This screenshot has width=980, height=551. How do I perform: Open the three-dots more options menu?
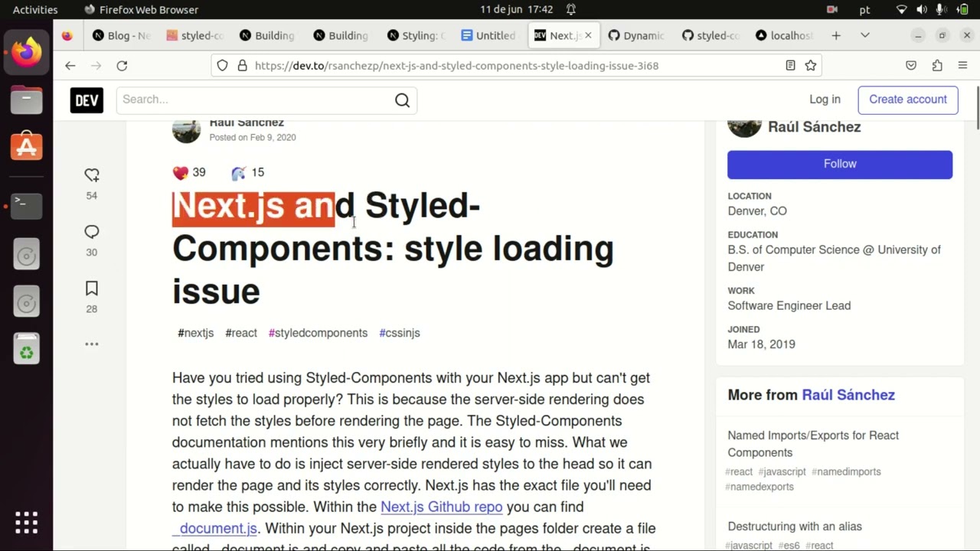pyautogui.click(x=92, y=344)
